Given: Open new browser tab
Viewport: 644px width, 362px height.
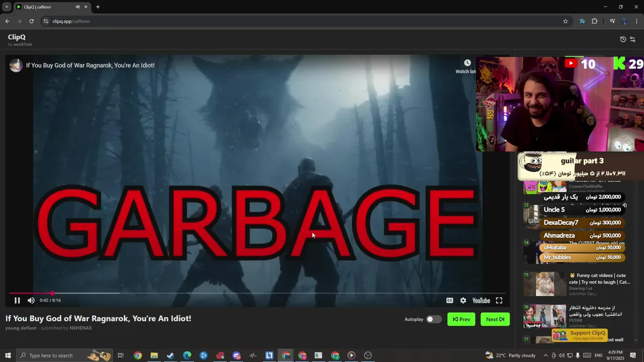Looking at the screenshot, I should pyautogui.click(x=98, y=7).
